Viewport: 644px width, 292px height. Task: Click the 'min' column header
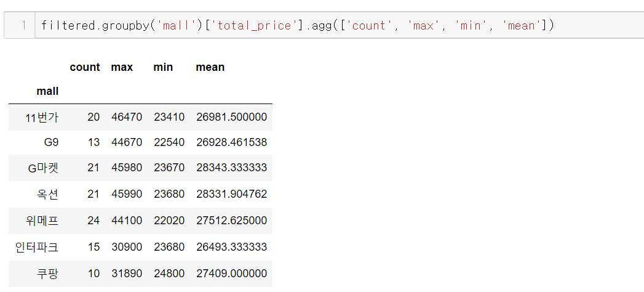click(163, 67)
